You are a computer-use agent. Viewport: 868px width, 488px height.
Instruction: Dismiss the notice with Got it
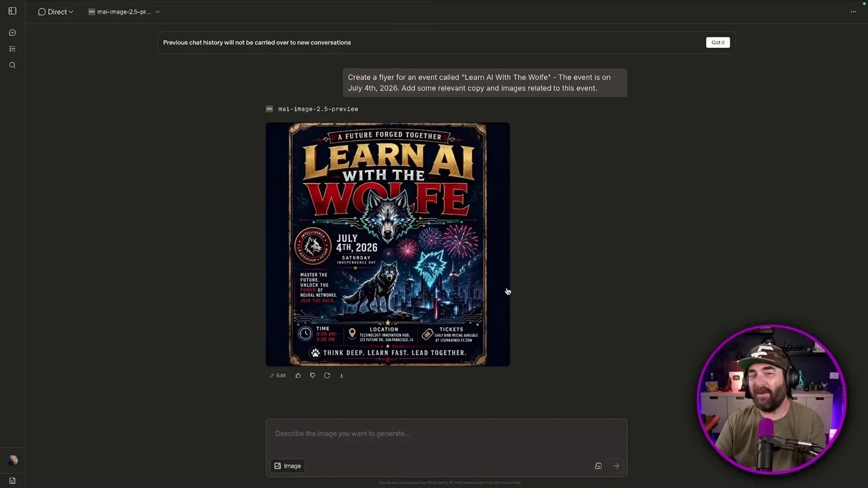point(717,42)
